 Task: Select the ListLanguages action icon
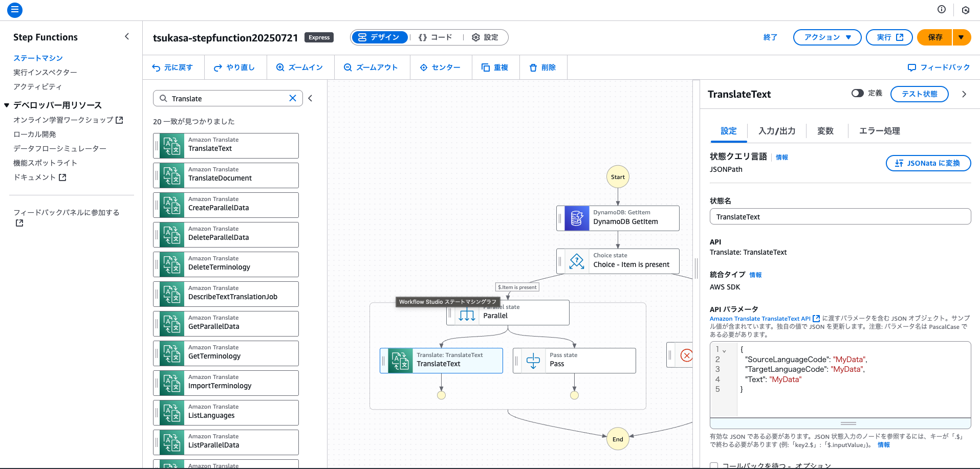(x=172, y=413)
